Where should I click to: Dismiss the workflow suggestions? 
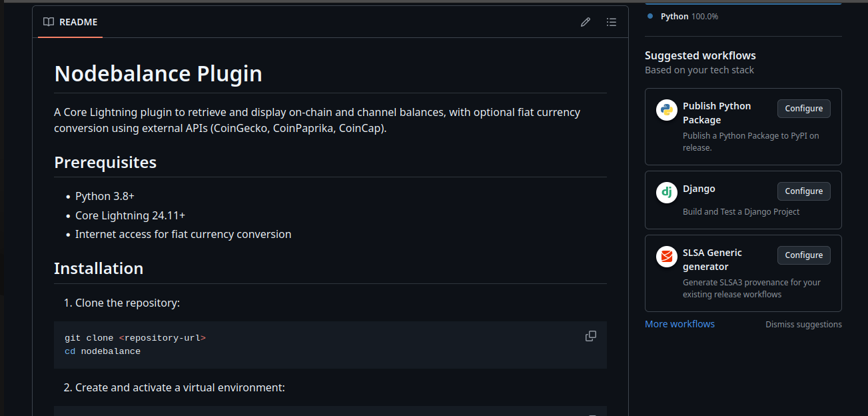pos(803,325)
